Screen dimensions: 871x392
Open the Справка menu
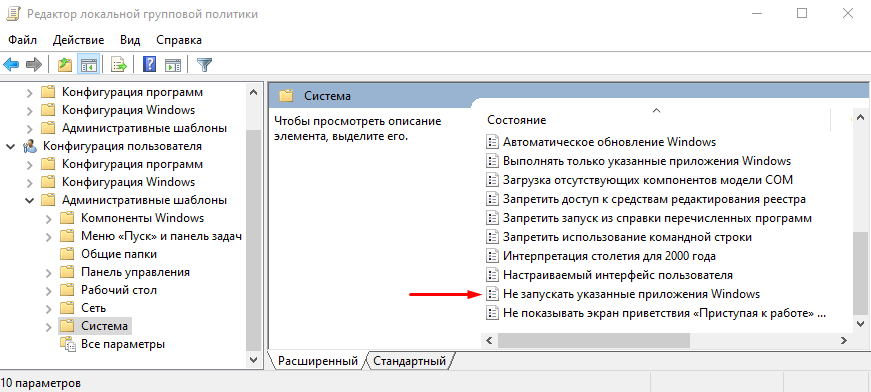coord(179,40)
